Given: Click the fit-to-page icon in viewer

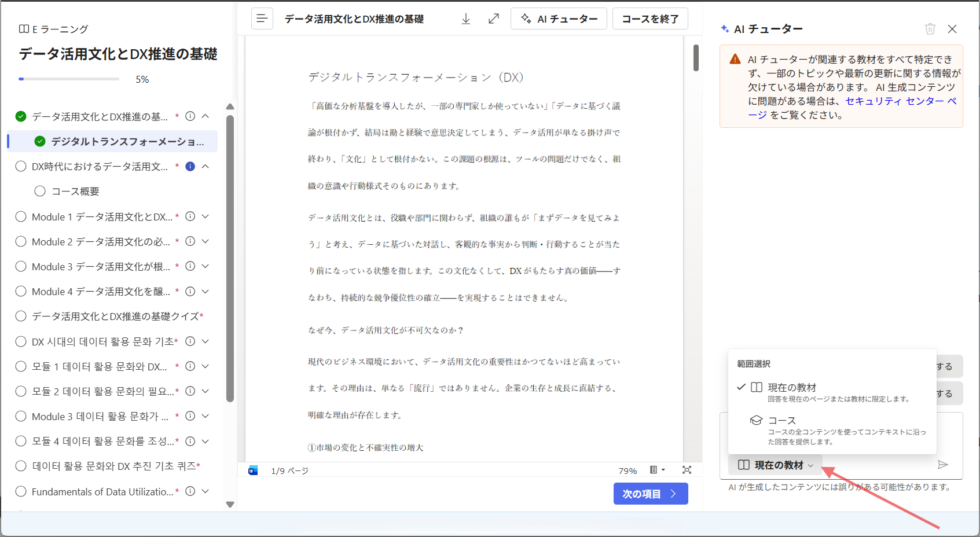Looking at the screenshot, I should point(687,470).
